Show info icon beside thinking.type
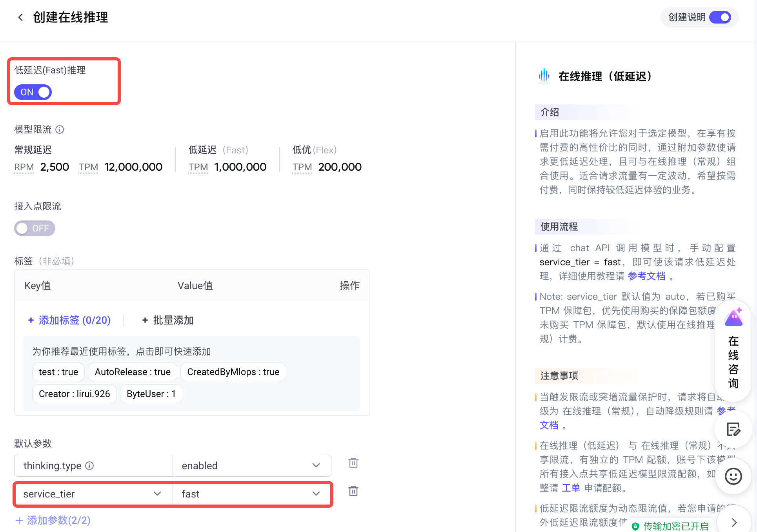The height and width of the screenshot is (532, 757). point(89,466)
